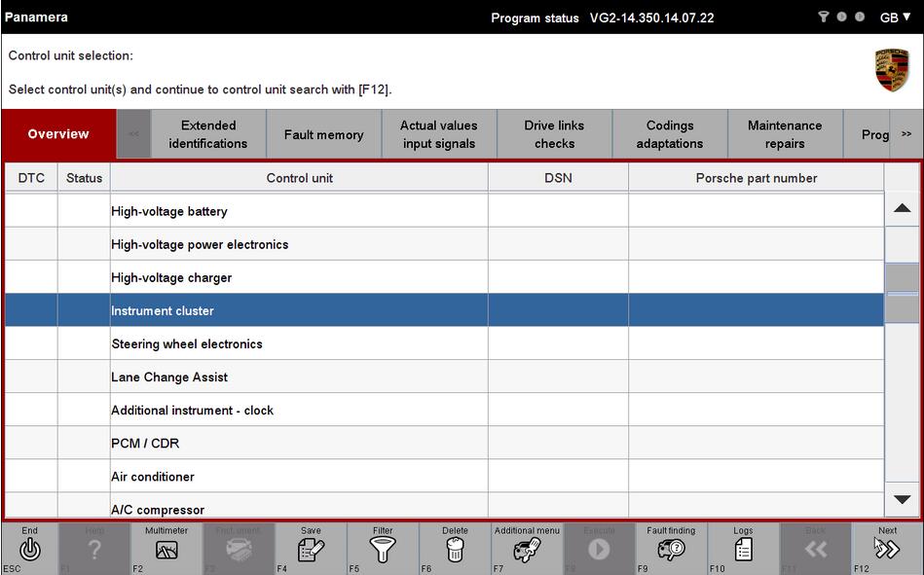The height and width of the screenshot is (575, 924).
Task: Click the disabled Back arrows icon
Action: [816, 550]
